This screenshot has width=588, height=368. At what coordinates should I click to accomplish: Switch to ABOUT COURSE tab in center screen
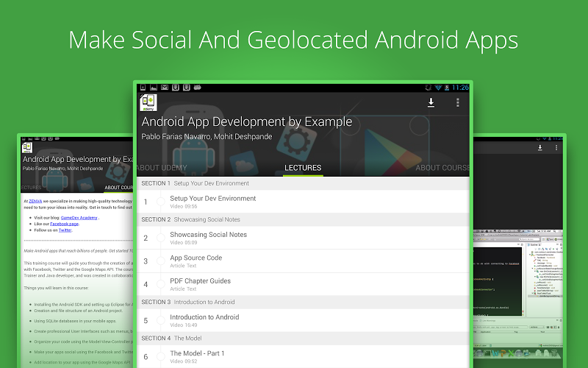[442, 168]
